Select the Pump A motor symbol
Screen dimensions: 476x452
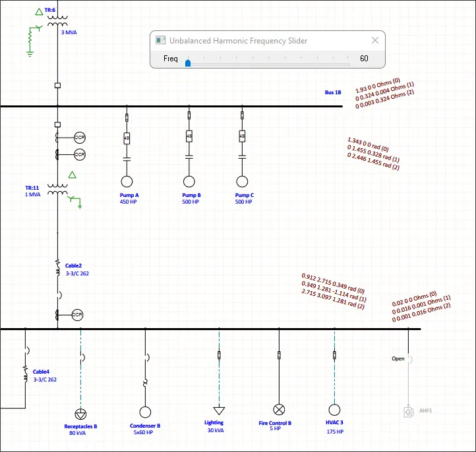(x=127, y=181)
